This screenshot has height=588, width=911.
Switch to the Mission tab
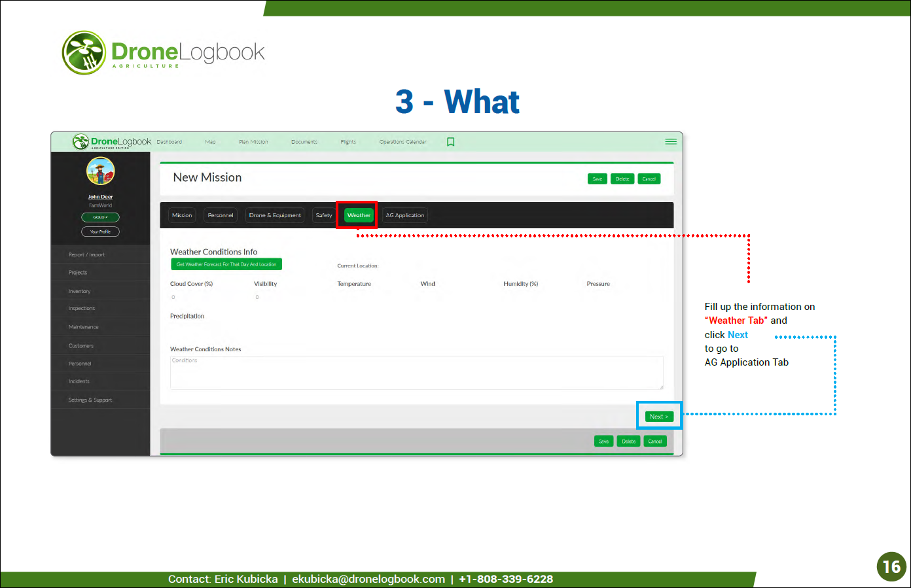point(182,215)
